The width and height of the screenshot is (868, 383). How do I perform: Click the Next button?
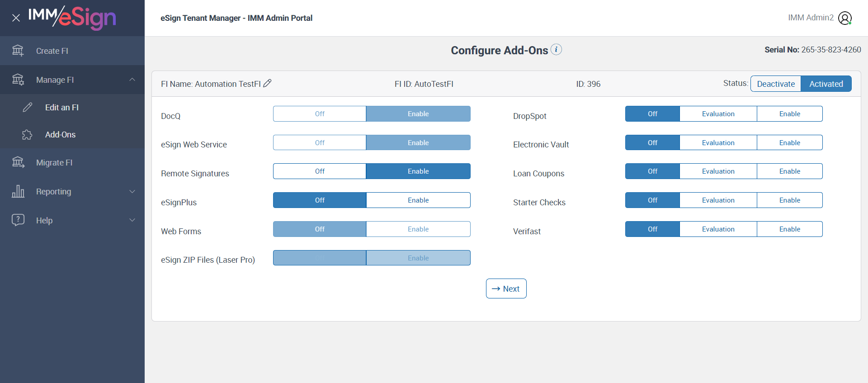point(506,288)
